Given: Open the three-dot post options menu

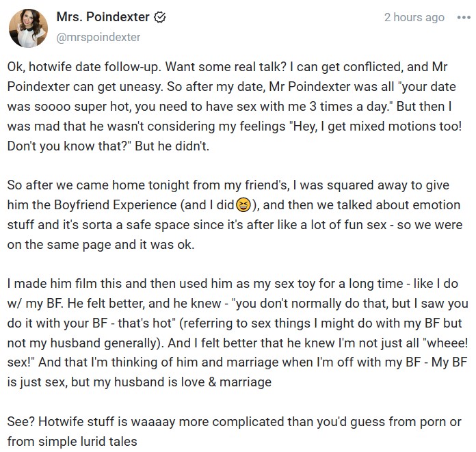Looking at the screenshot, I should click(x=463, y=18).
